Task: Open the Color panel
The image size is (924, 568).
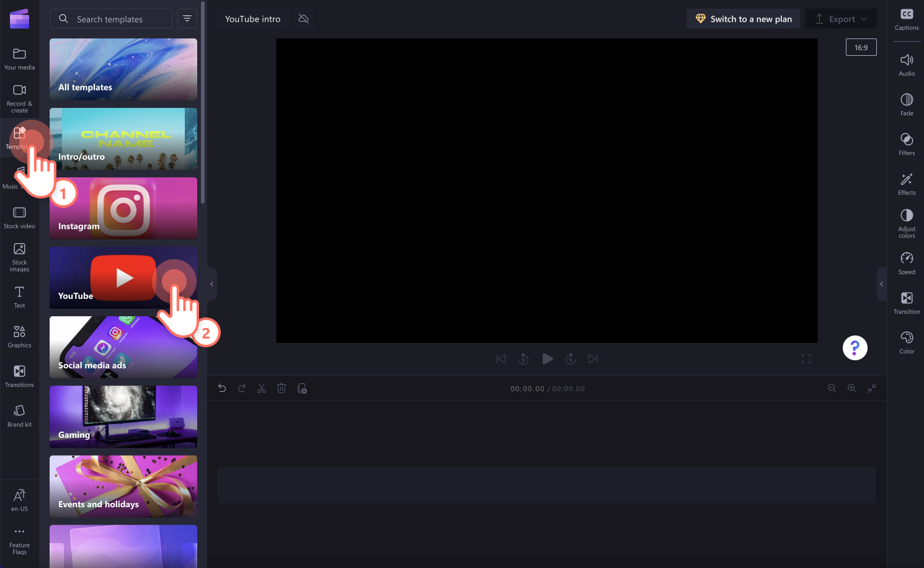Action: coord(907,343)
